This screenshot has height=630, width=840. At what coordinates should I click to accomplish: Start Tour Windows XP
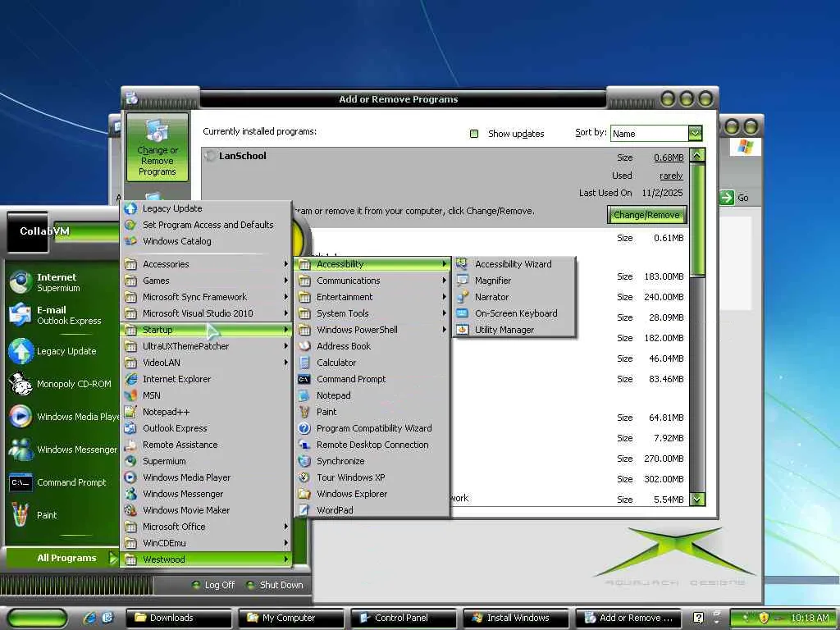pyautogui.click(x=372, y=477)
